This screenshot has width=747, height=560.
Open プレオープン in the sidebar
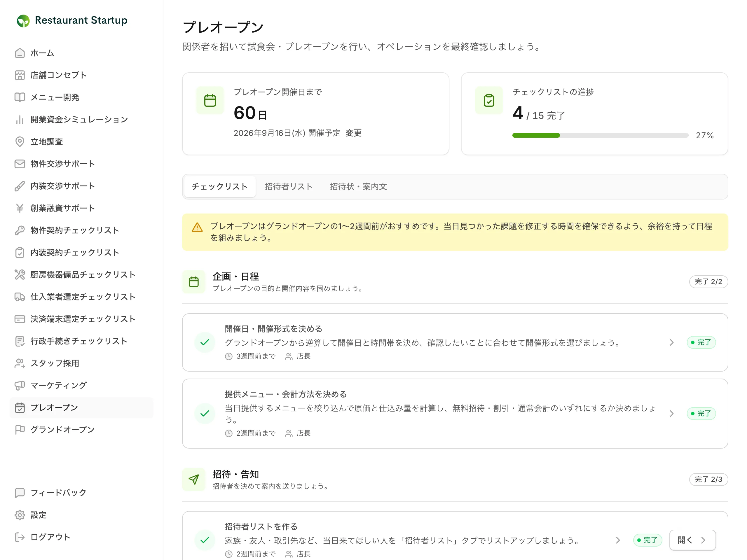point(81,407)
